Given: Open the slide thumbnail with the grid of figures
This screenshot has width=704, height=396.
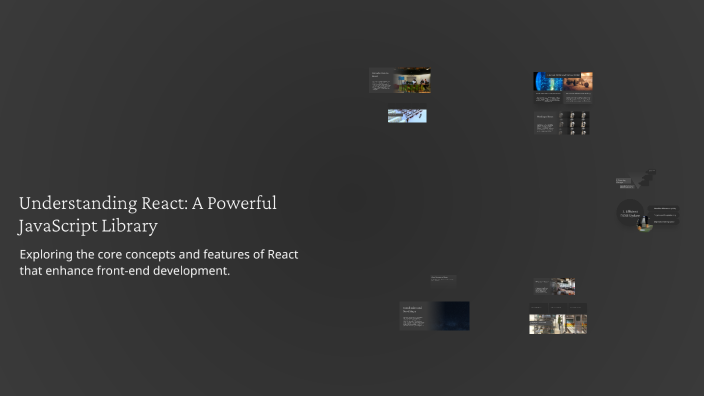Looking at the screenshot, I should (x=562, y=123).
